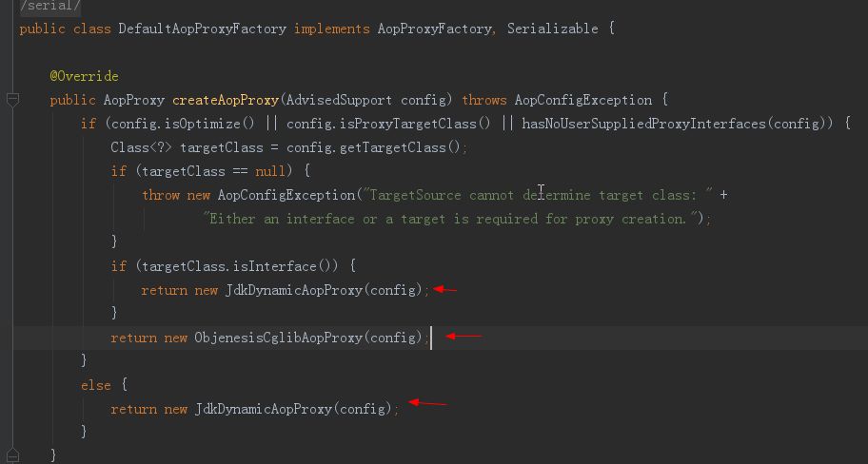Click the config.getTargetClass() call
The width and height of the screenshot is (868, 464).
point(374,147)
